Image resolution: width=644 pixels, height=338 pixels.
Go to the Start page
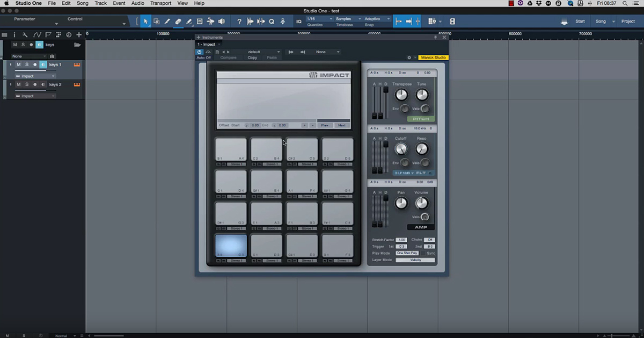[x=580, y=21]
